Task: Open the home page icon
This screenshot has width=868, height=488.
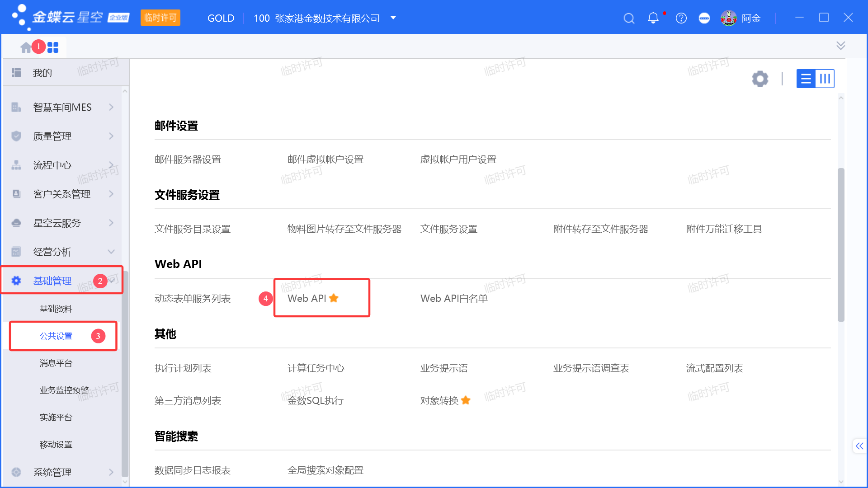Action: coord(26,47)
